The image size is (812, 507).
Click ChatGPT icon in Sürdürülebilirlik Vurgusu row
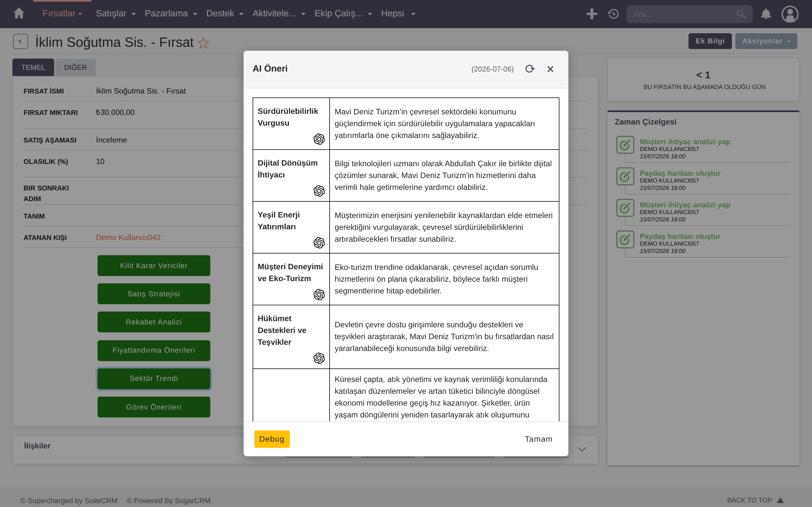coord(319,139)
